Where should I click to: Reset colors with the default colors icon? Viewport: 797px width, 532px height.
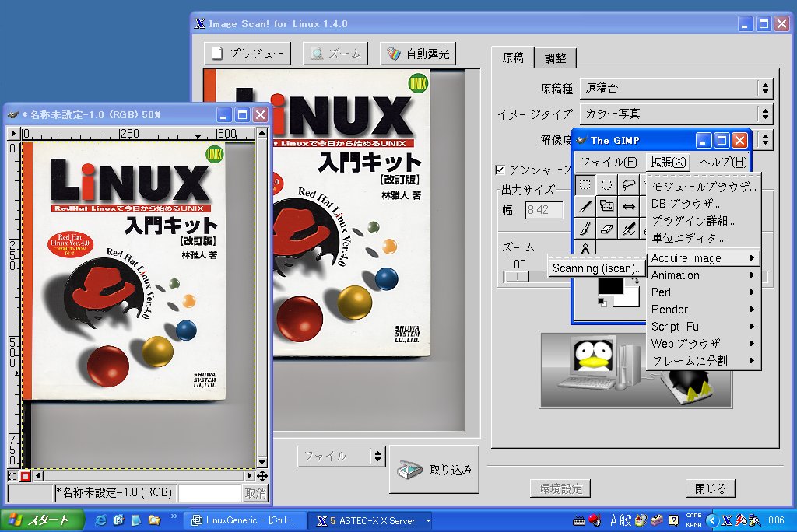point(602,303)
